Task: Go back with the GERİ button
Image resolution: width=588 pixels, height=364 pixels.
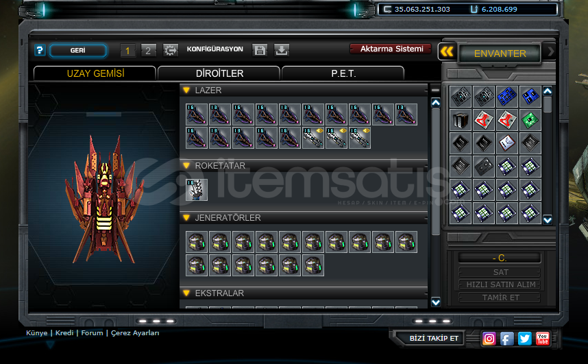Action: tap(78, 51)
